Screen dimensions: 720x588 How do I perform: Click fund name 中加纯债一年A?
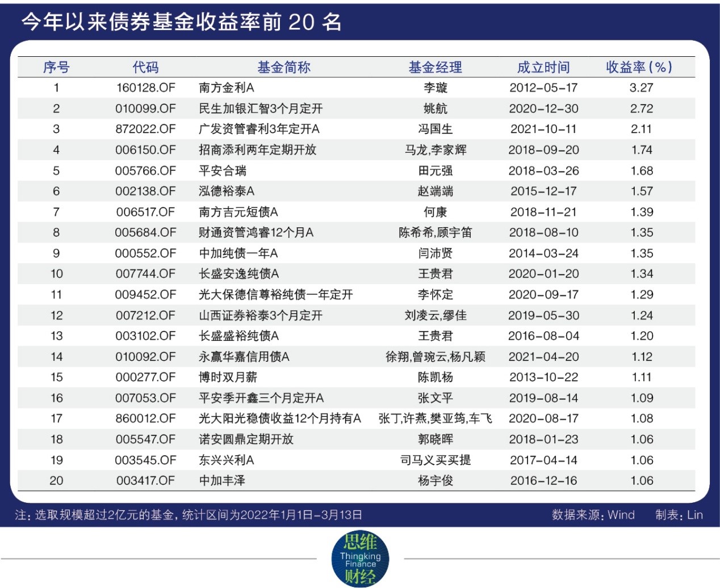click(x=238, y=253)
